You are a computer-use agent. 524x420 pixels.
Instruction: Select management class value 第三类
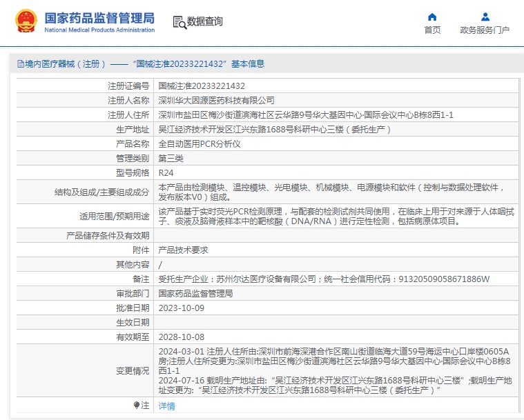[171, 158]
